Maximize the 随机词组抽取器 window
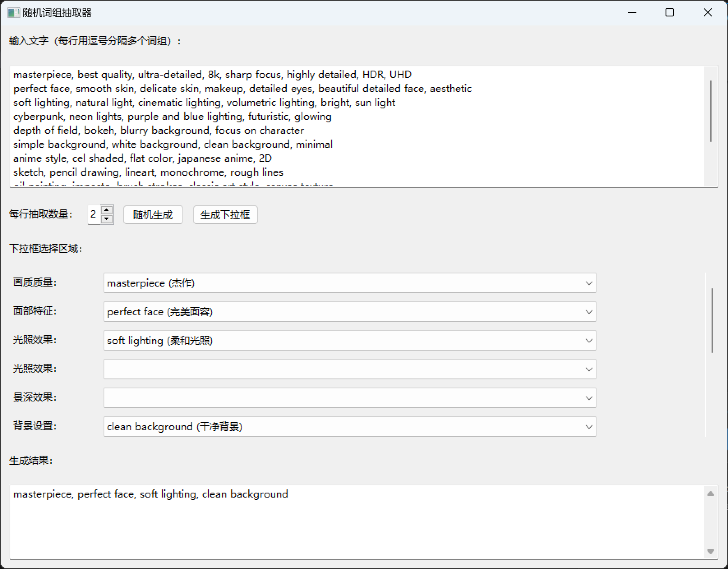Viewport: 728px width, 569px height. 670,13
